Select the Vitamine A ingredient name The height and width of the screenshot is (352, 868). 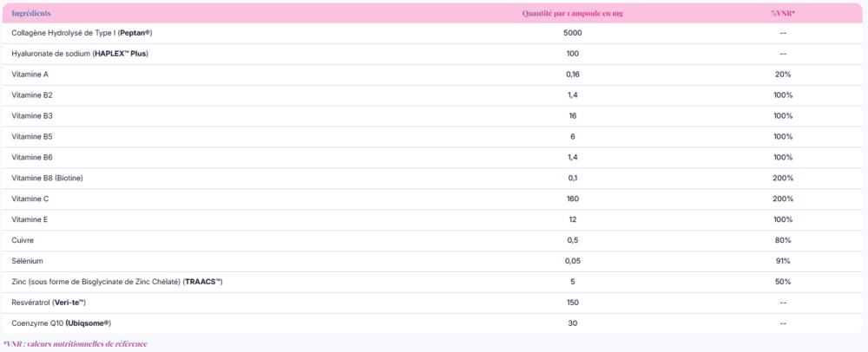[x=30, y=75]
